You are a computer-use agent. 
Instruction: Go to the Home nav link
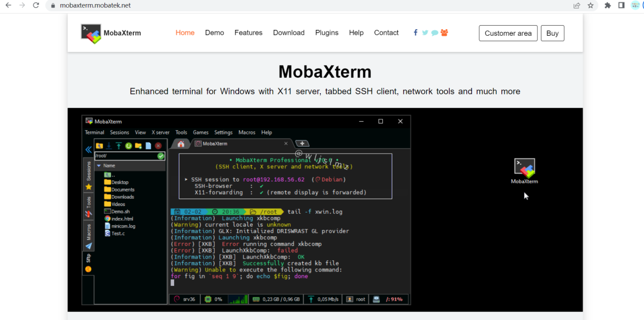tap(185, 33)
